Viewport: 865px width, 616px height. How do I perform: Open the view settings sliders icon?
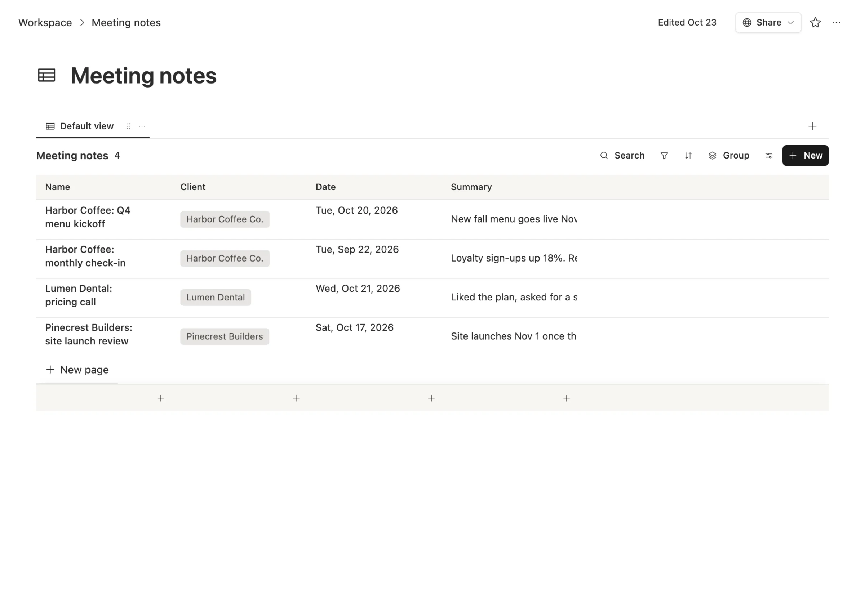769,156
